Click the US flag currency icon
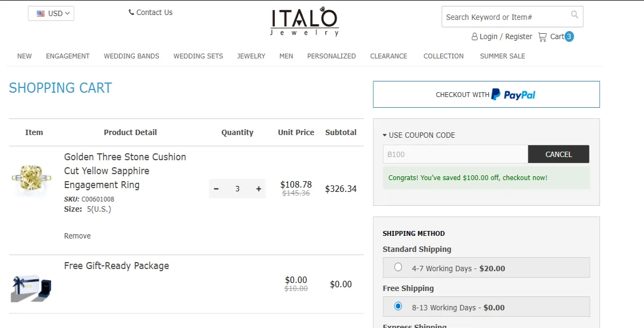 pos(41,13)
